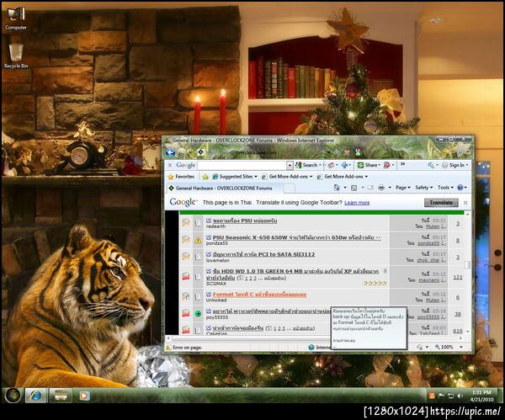Open the Favorites star button
This screenshot has height=420, width=505.
tap(181, 177)
